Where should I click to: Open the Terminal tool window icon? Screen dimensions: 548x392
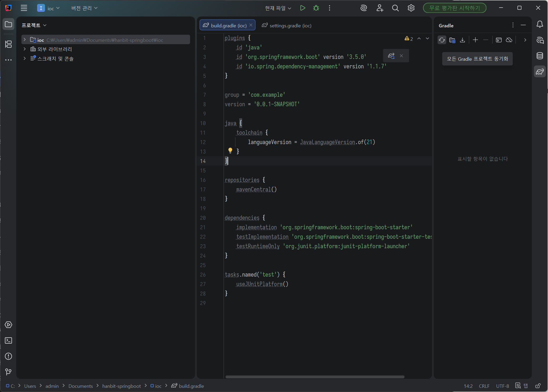(8, 340)
